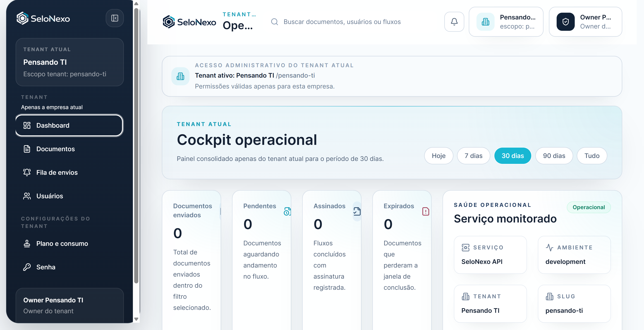Click the Apenas a empresa atual label
Screen dimensions: 644x330
[52, 107]
